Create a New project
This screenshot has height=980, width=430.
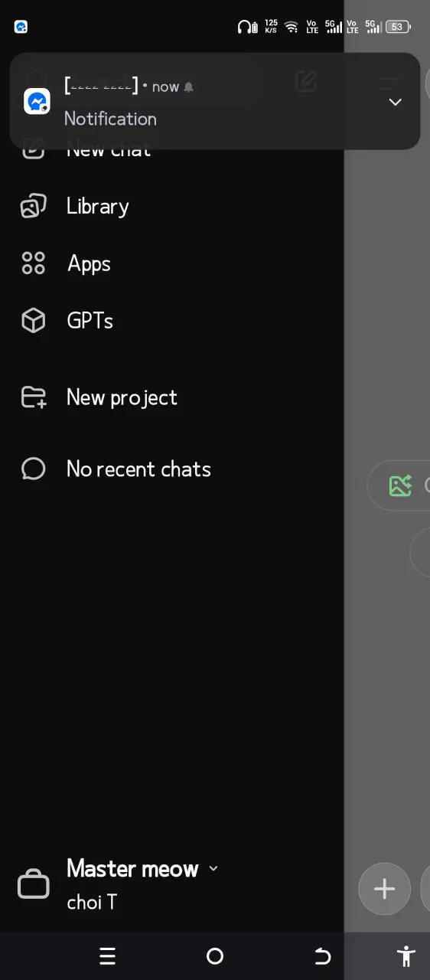(x=122, y=397)
